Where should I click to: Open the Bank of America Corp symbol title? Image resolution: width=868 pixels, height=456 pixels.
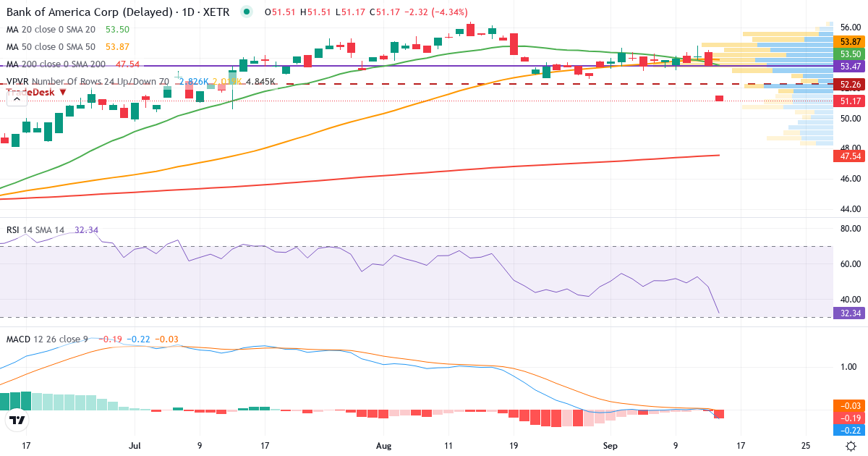click(x=117, y=12)
